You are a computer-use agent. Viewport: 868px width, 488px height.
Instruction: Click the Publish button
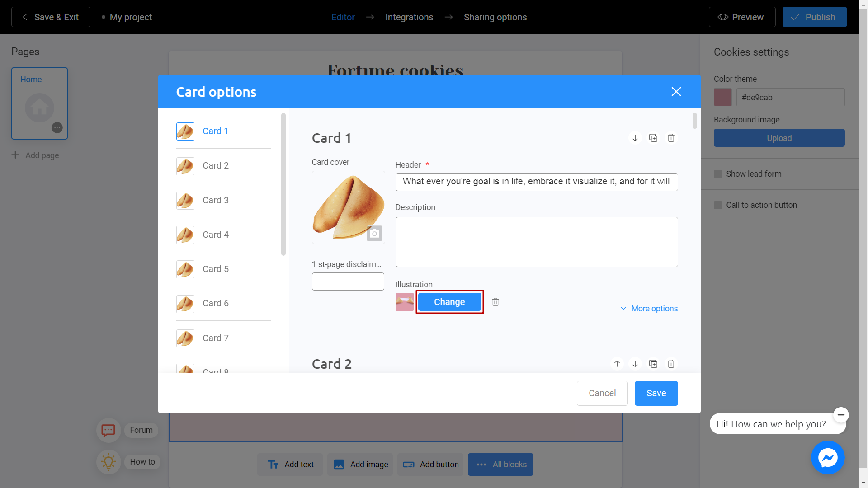pos(814,17)
